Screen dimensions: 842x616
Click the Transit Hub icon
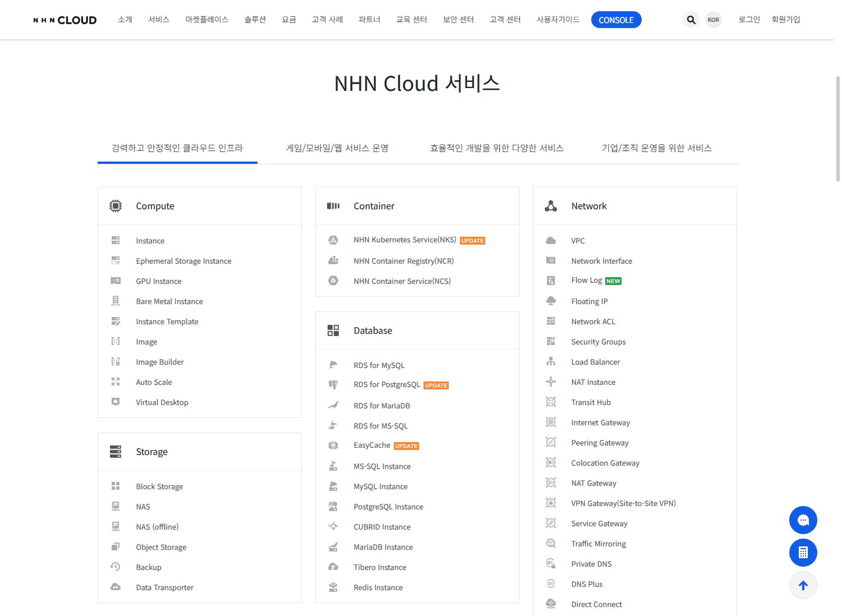coord(551,402)
